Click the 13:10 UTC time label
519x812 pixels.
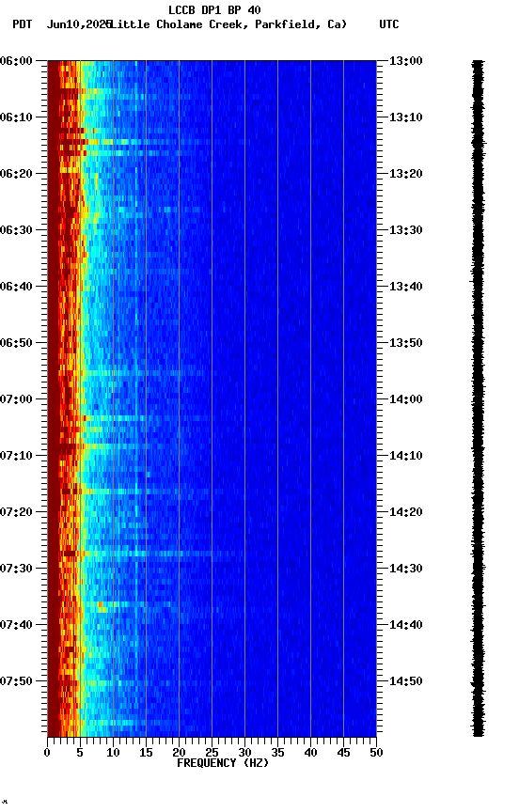[406, 117]
